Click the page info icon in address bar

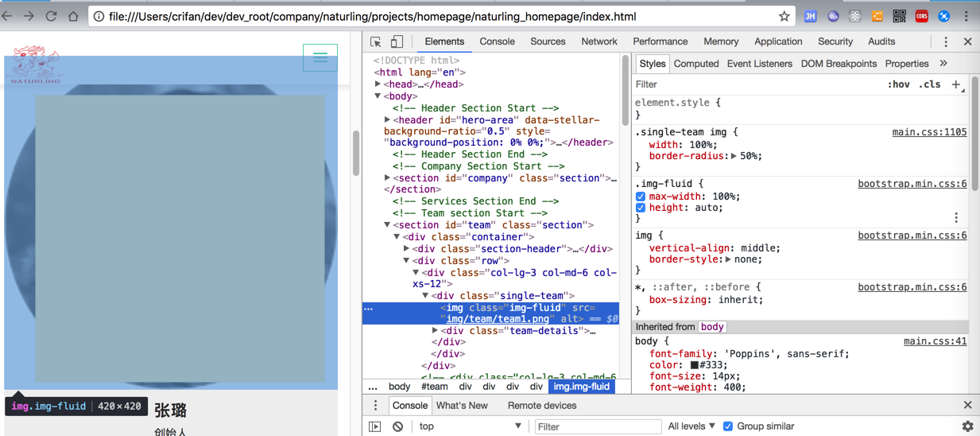[99, 16]
